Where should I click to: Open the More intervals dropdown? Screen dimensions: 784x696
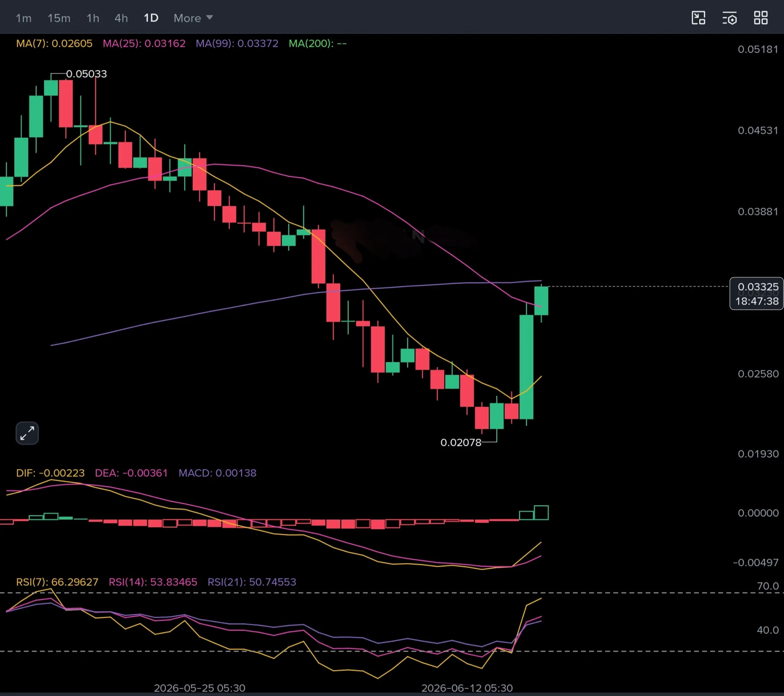point(193,18)
